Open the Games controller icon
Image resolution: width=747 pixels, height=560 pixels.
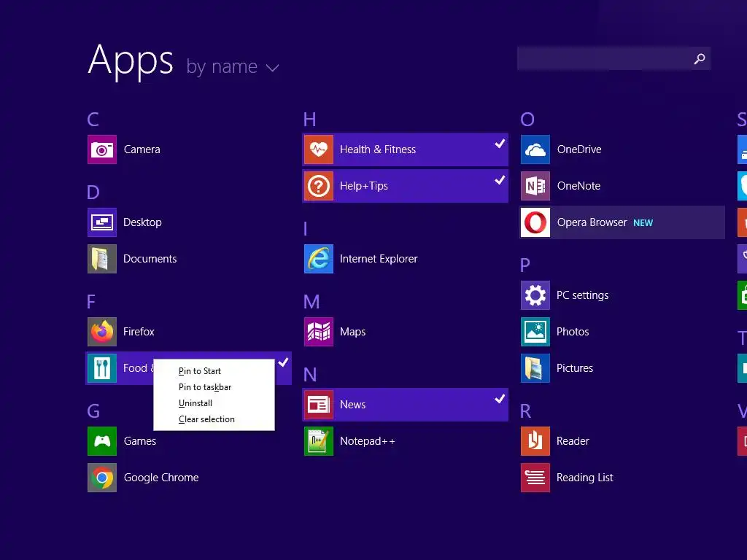102,441
